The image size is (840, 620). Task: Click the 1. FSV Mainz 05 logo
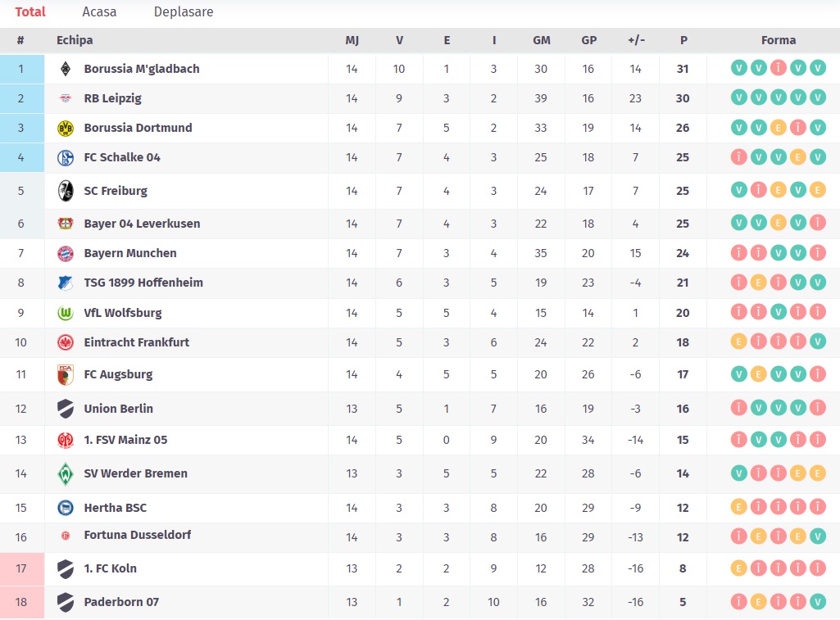click(66, 440)
